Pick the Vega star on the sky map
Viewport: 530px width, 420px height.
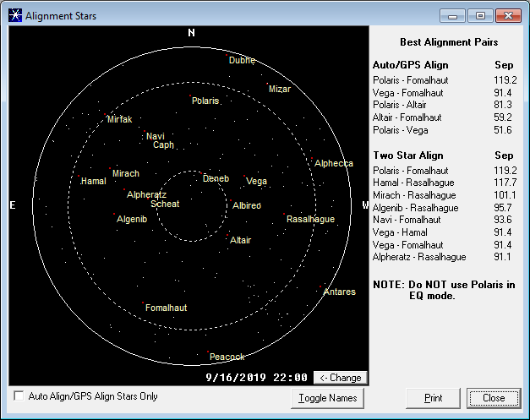255,181
